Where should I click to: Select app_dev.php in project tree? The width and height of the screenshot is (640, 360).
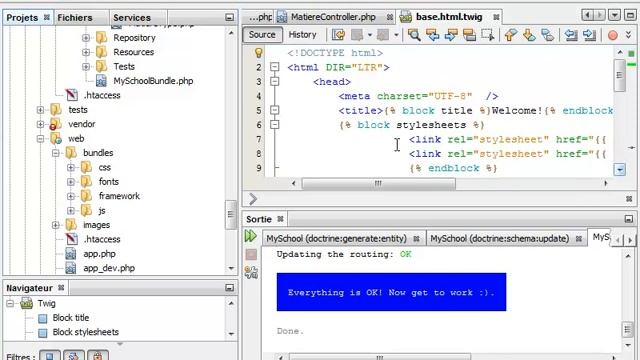(109, 269)
